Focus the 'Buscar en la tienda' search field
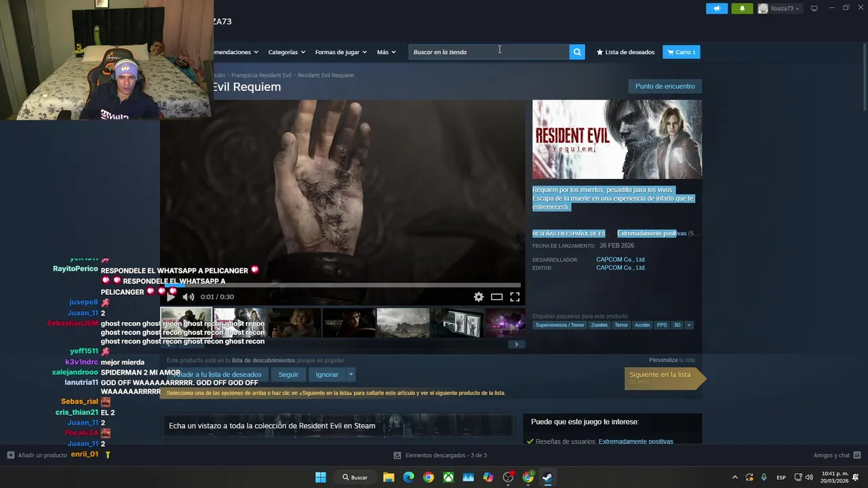 point(489,52)
